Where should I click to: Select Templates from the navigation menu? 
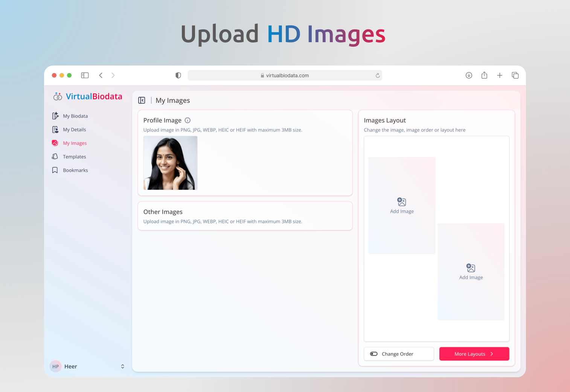click(74, 156)
